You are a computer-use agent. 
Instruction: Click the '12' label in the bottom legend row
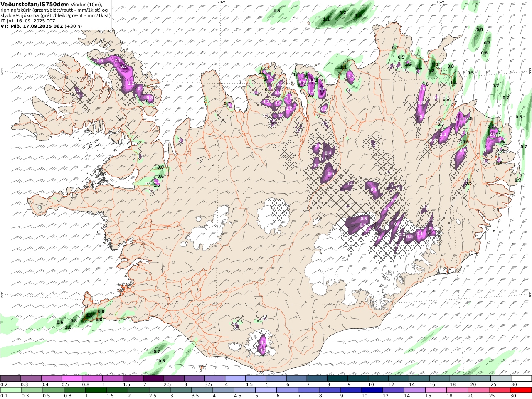[385, 396]
